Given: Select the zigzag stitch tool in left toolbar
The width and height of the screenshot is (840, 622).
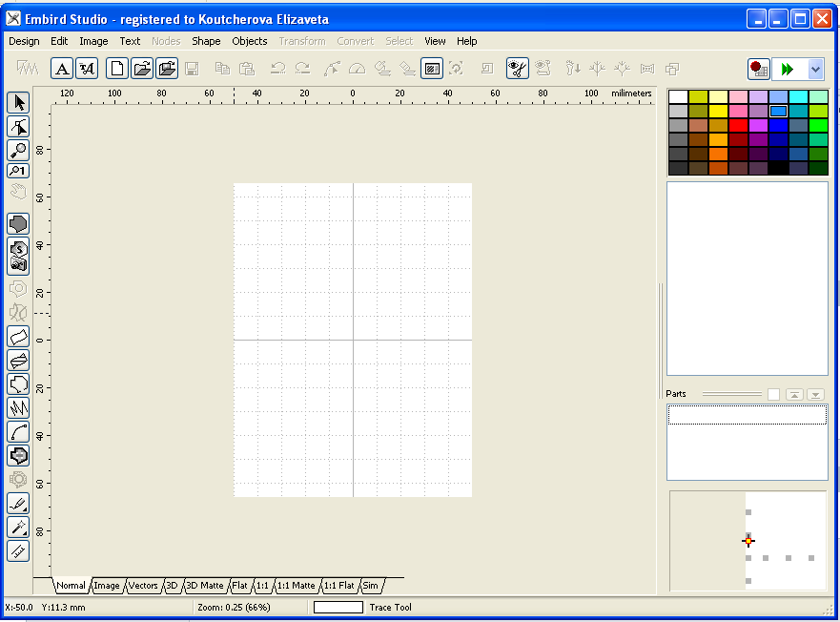Looking at the screenshot, I should pyautogui.click(x=18, y=408).
